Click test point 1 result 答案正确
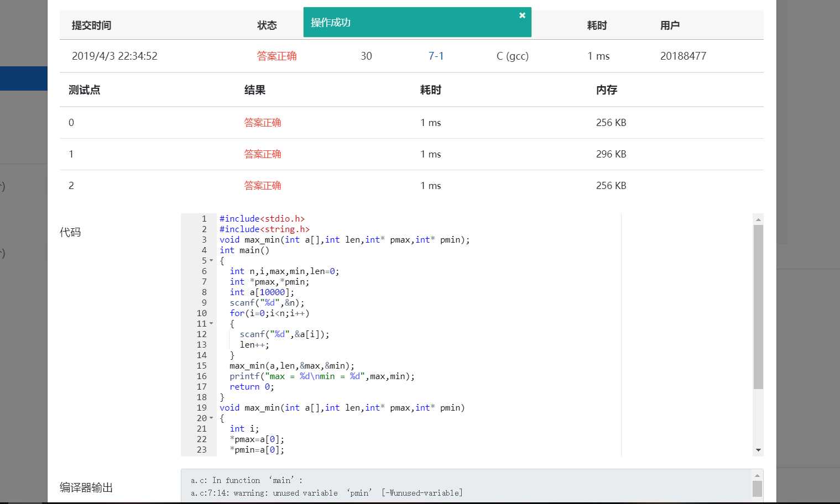The height and width of the screenshot is (504, 840). (263, 154)
